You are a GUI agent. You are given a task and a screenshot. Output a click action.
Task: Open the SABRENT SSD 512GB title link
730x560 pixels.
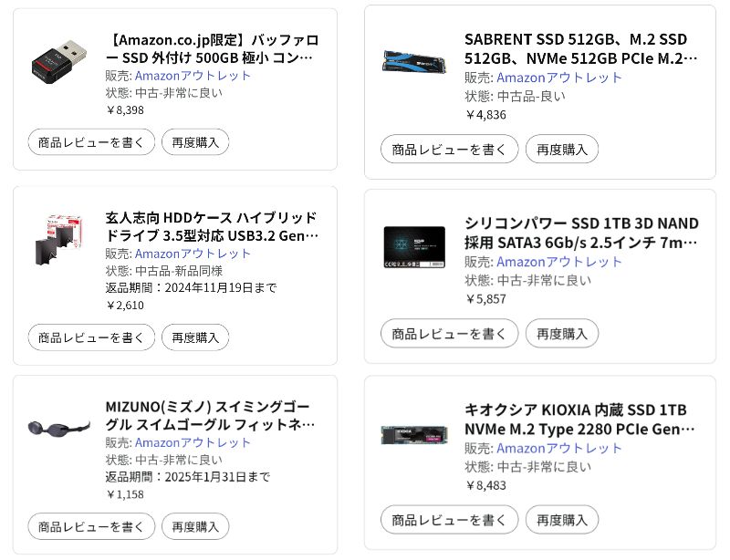tap(580, 49)
